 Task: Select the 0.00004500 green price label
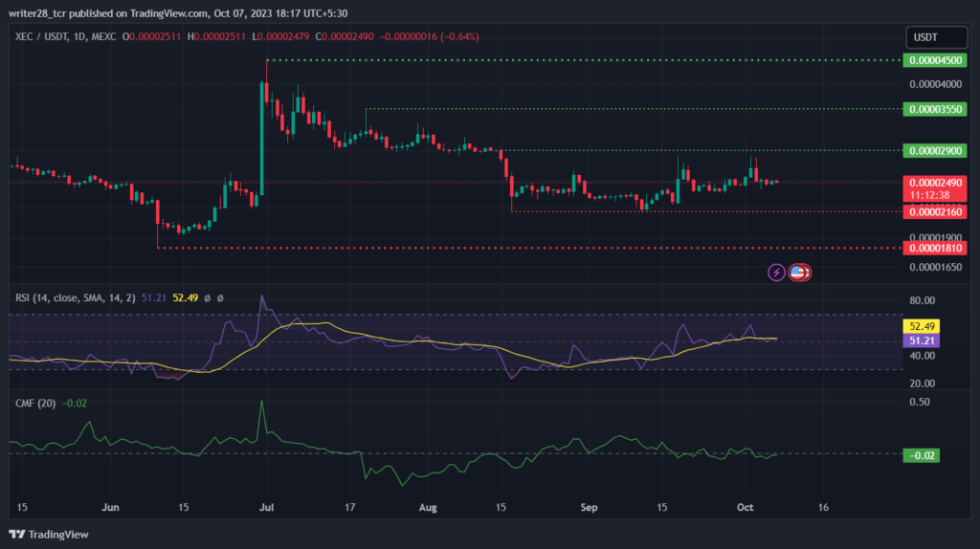coord(935,60)
